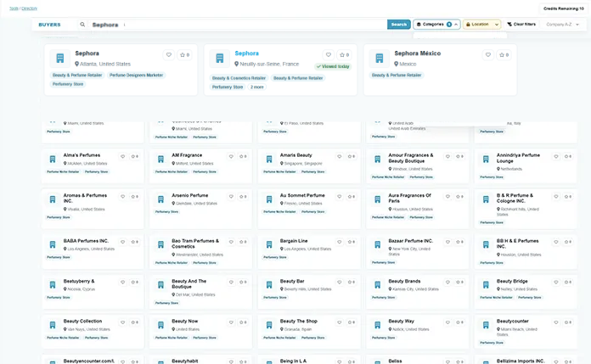591x364 pixels.
Task: Open the Aura Fragrances Of Paris card title
Action: click(x=409, y=199)
